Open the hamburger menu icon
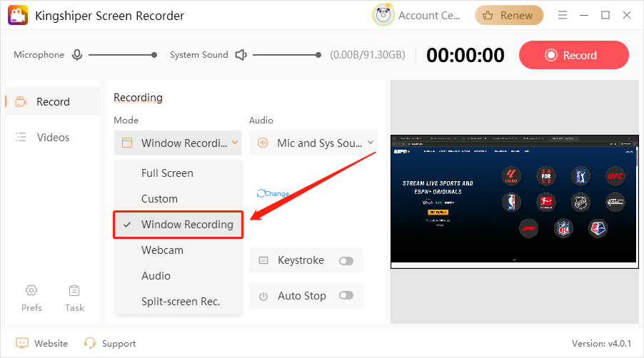Image resolution: width=644 pixels, height=358 pixels. (x=563, y=15)
